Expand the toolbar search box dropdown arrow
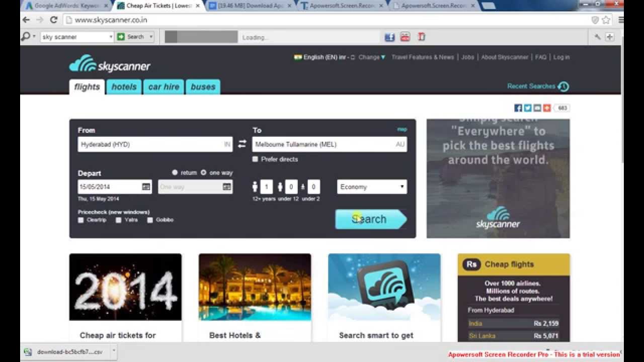The height and width of the screenshot is (362, 644). [x=111, y=37]
